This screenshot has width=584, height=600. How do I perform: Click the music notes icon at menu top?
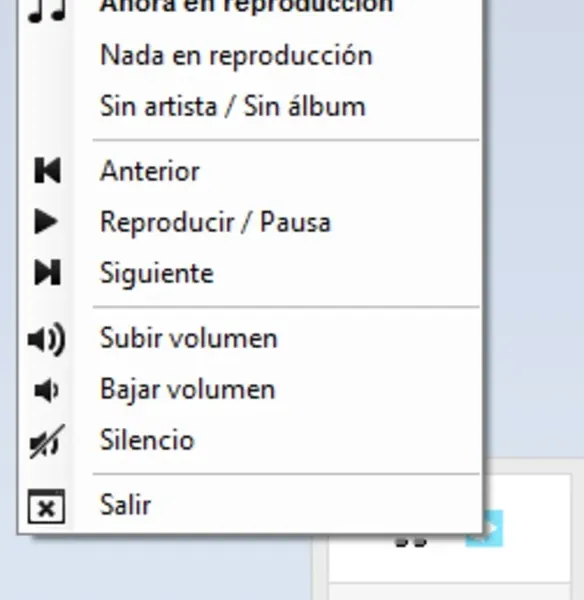(47, 10)
